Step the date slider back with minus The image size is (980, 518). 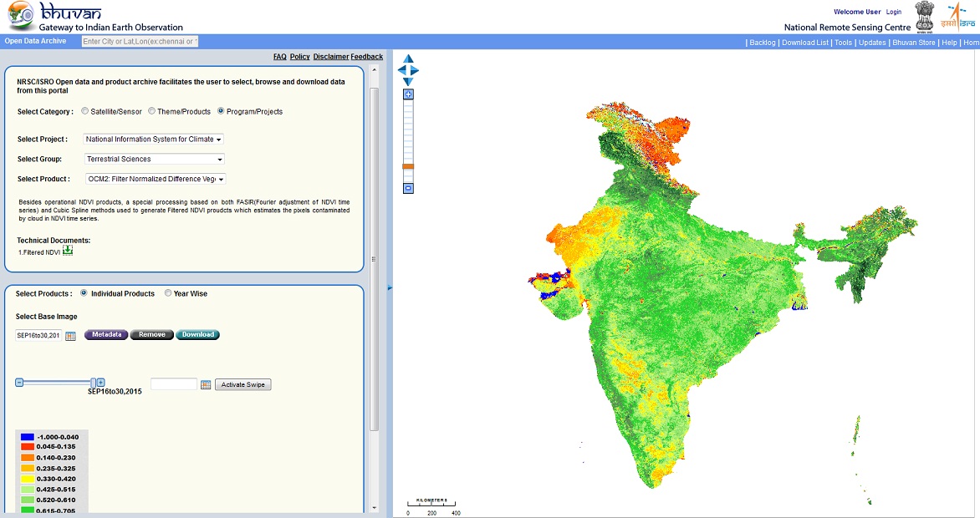coord(19,383)
